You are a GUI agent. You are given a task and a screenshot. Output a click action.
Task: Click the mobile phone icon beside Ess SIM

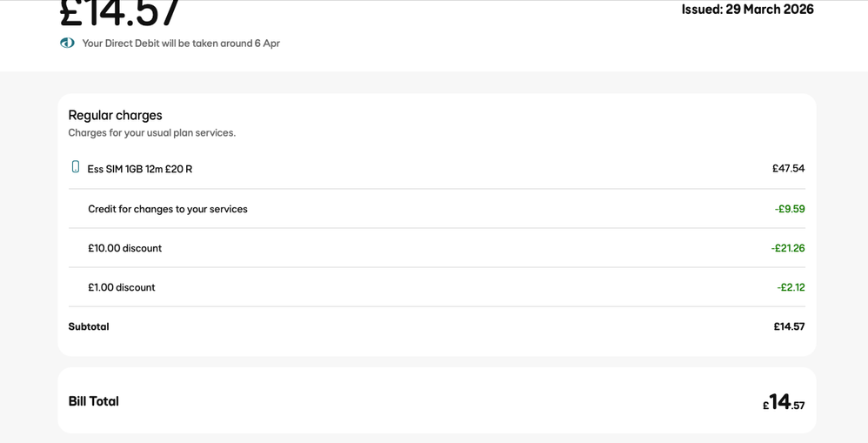point(76,167)
